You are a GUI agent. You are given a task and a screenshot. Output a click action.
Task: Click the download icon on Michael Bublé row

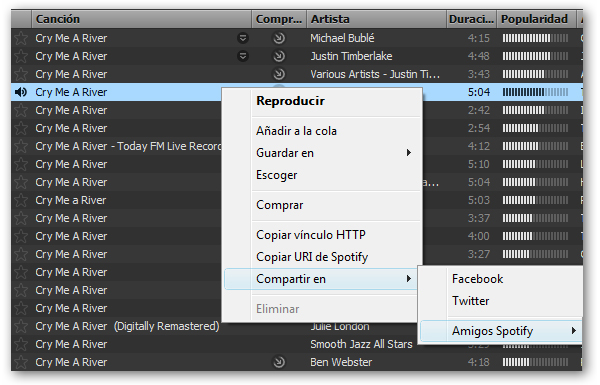pyautogui.click(x=279, y=38)
